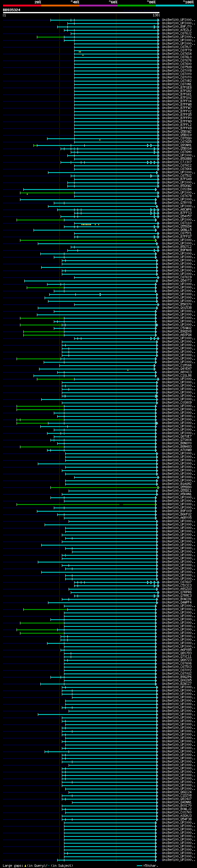197x868 pixels.
Task: Select the UniRef100_A8XPQ4 hit label
Action: pyautogui.click(x=177, y=335)
